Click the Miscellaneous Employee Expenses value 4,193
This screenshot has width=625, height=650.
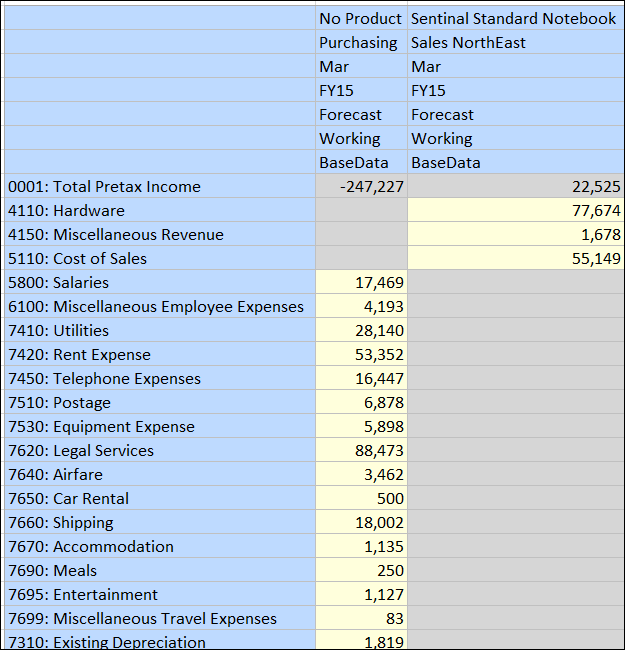[361, 307]
